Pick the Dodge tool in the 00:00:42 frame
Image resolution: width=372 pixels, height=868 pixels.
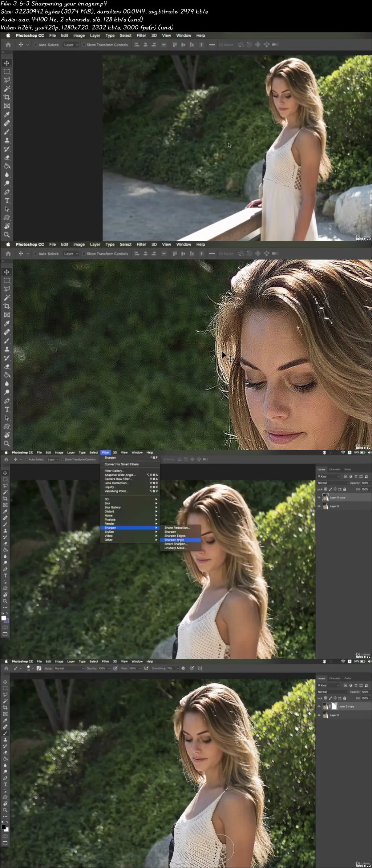coord(7,392)
